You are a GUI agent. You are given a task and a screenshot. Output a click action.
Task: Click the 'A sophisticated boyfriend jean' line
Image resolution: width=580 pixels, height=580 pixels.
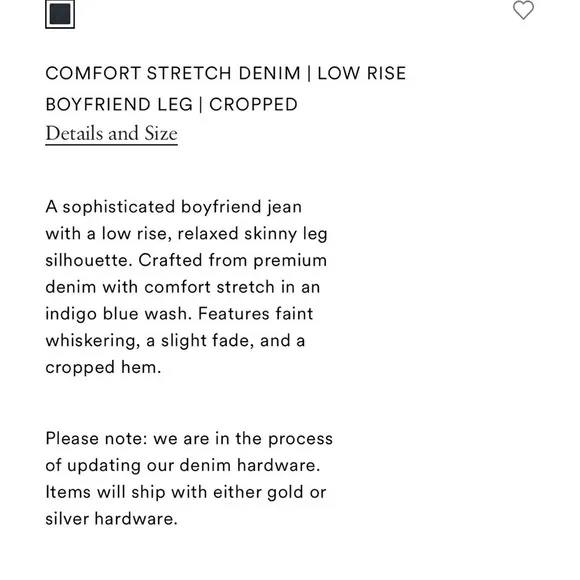coord(173,207)
